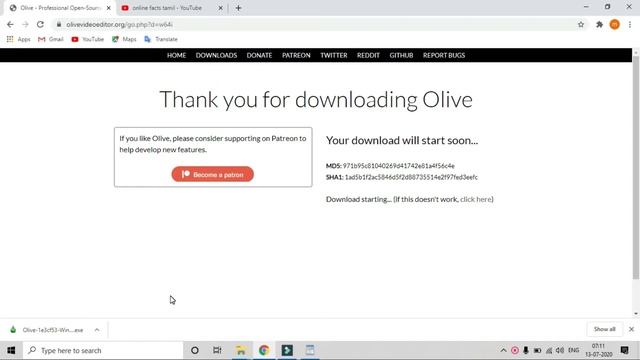
Task: Click the Type here to search box
Action: click(103, 350)
